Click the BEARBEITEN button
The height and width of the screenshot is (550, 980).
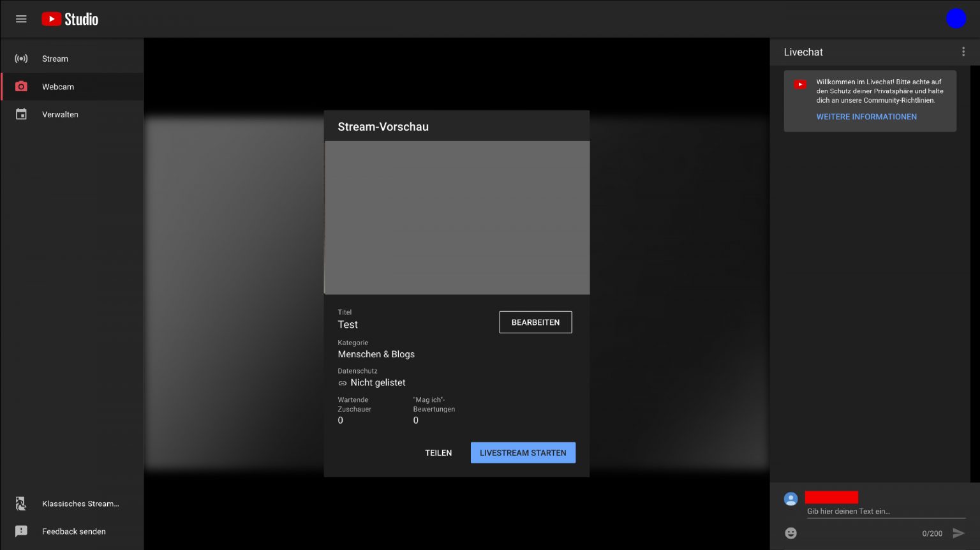click(535, 322)
